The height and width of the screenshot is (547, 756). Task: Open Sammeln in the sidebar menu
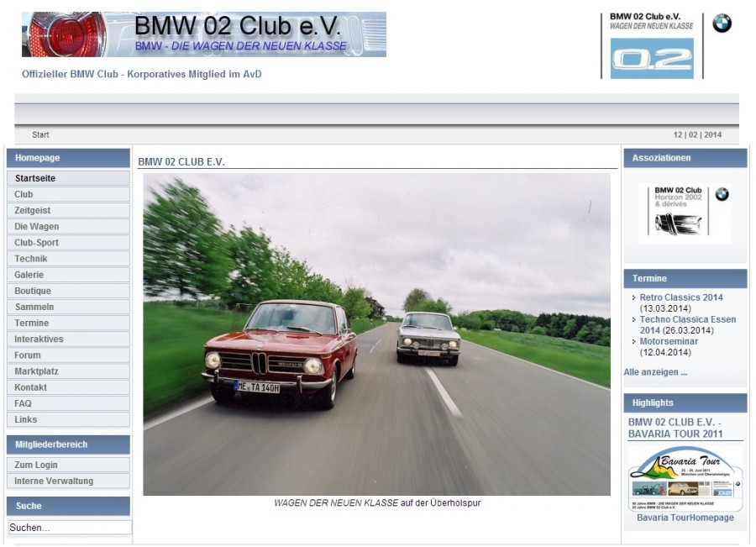[69, 307]
